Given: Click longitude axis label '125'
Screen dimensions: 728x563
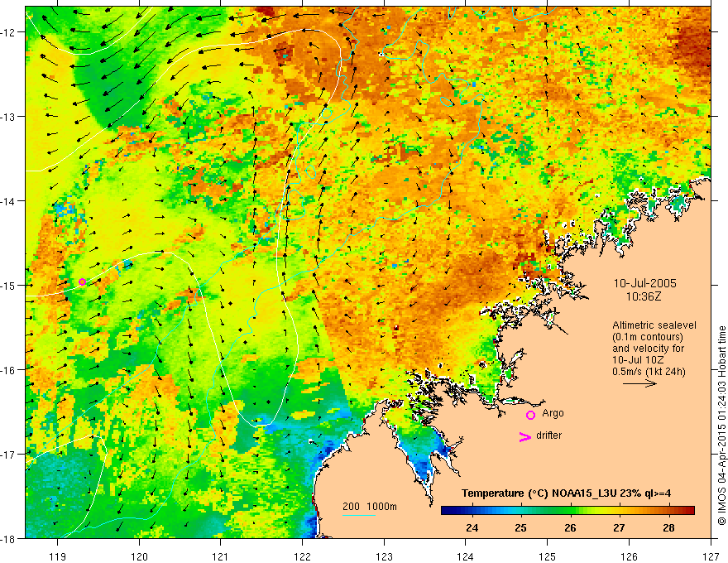Looking at the screenshot, I should (547, 556).
